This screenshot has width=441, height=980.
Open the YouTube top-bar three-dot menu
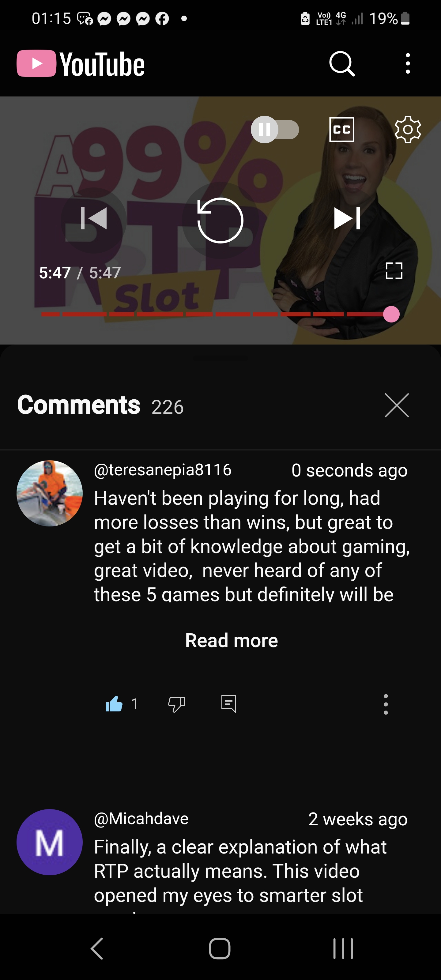pos(408,63)
